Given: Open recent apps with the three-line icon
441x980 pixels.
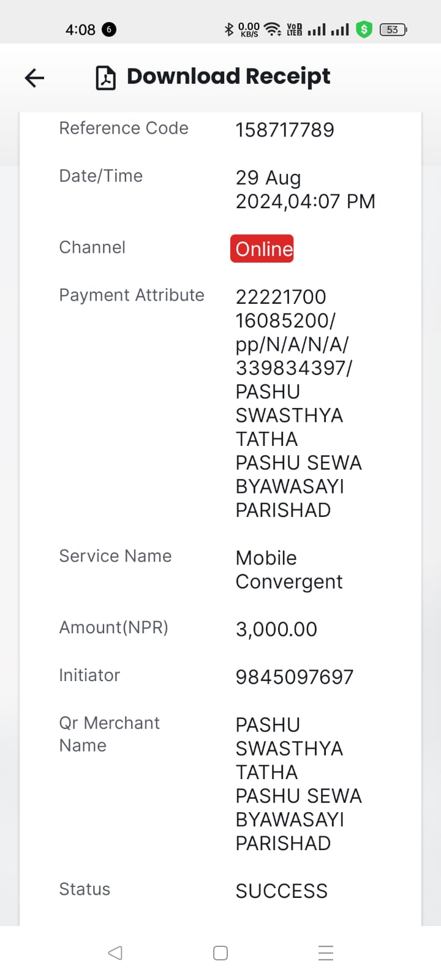Looking at the screenshot, I should click(x=326, y=952).
